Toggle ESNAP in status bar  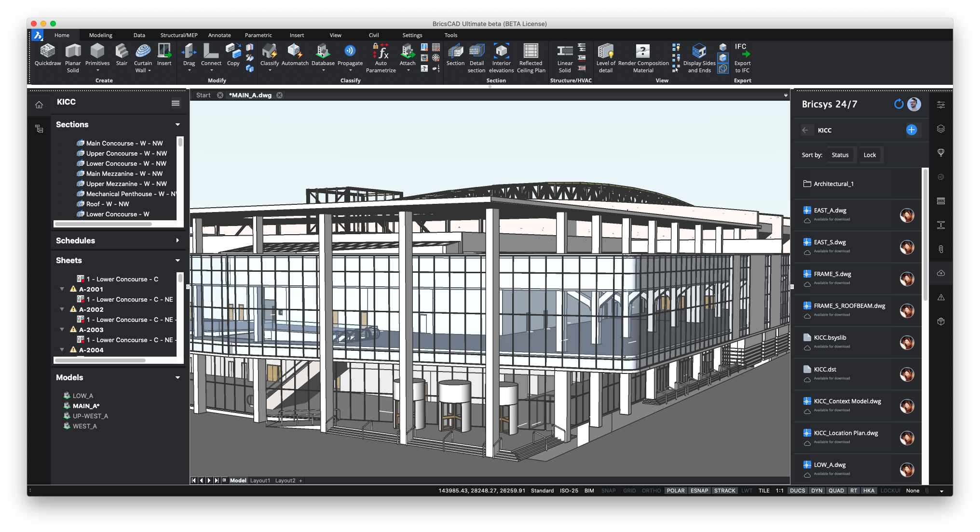click(699, 491)
